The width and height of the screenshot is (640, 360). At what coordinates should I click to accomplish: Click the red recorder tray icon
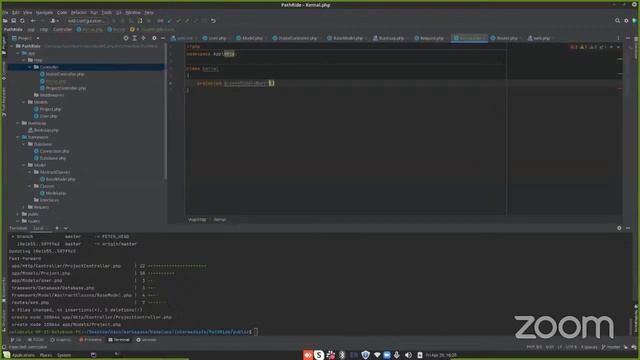[x=308, y=355]
